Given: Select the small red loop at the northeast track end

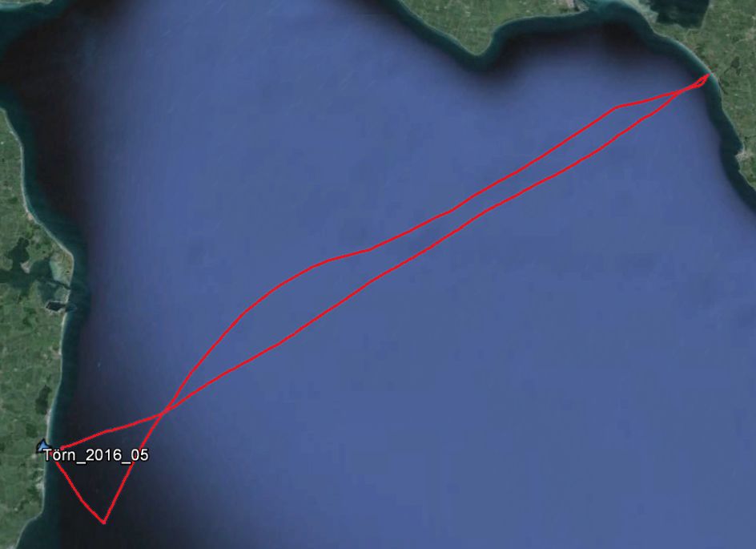Looking at the screenshot, I should [700, 82].
